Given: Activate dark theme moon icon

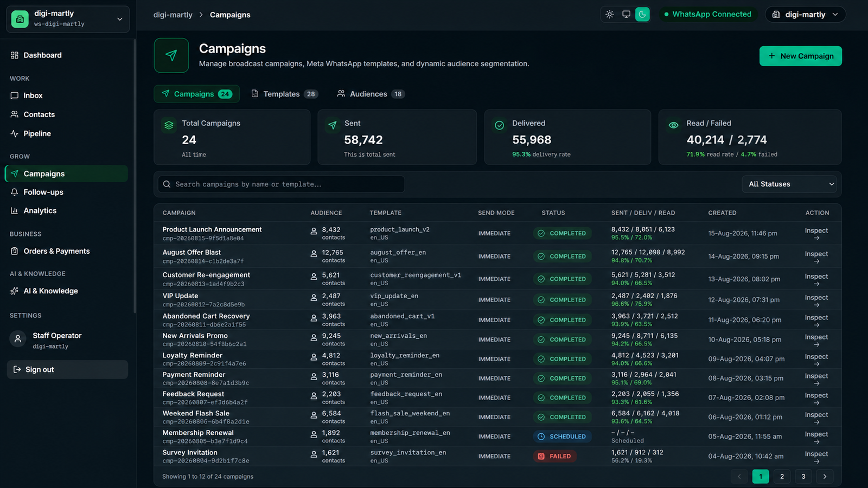Looking at the screenshot, I should click(x=642, y=14).
